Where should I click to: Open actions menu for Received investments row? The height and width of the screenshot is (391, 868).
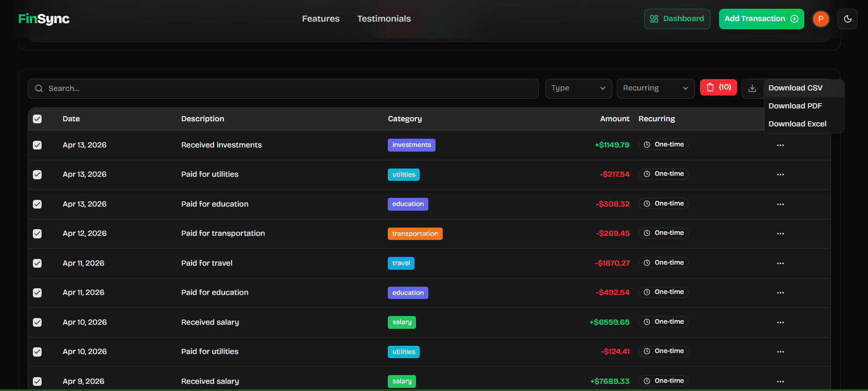(780, 145)
